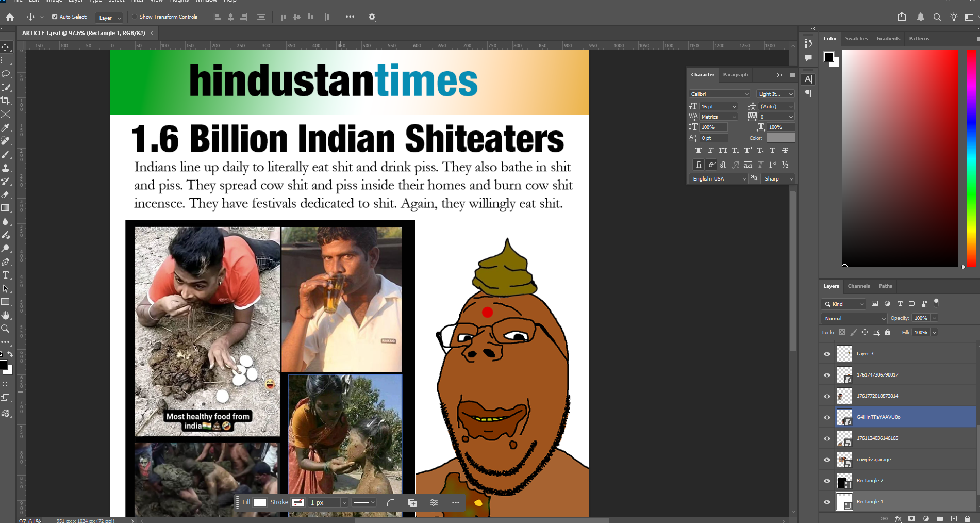Select the Zoom tool in the toolbar
This screenshot has height=523, width=980.
[x=6, y=329]
